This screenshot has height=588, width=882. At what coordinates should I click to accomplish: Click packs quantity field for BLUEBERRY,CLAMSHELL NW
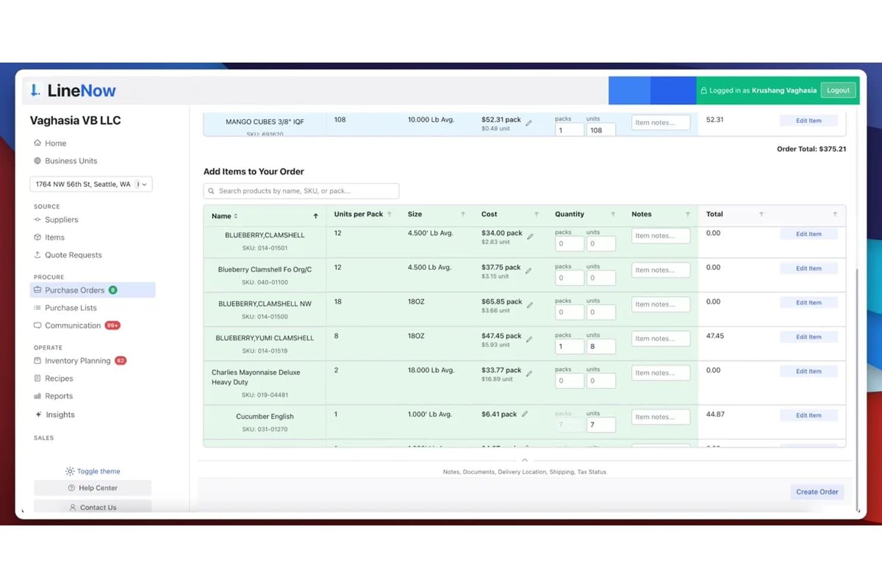[x=569, y=312]
